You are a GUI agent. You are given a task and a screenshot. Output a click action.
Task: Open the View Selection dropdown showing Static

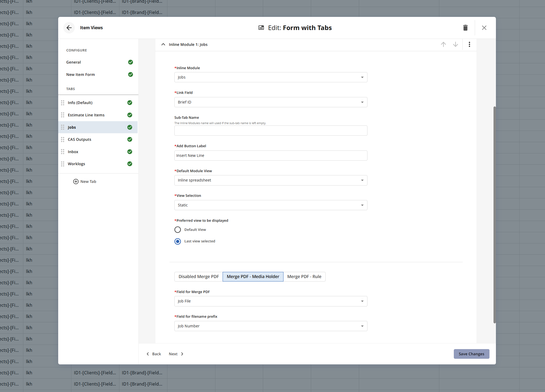pos(271,205)
